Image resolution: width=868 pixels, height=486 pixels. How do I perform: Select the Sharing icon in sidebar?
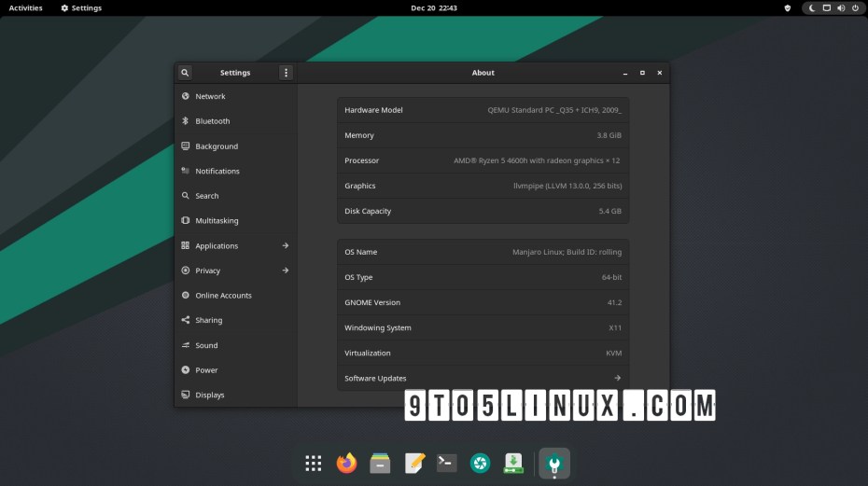[x=186, y=320]
